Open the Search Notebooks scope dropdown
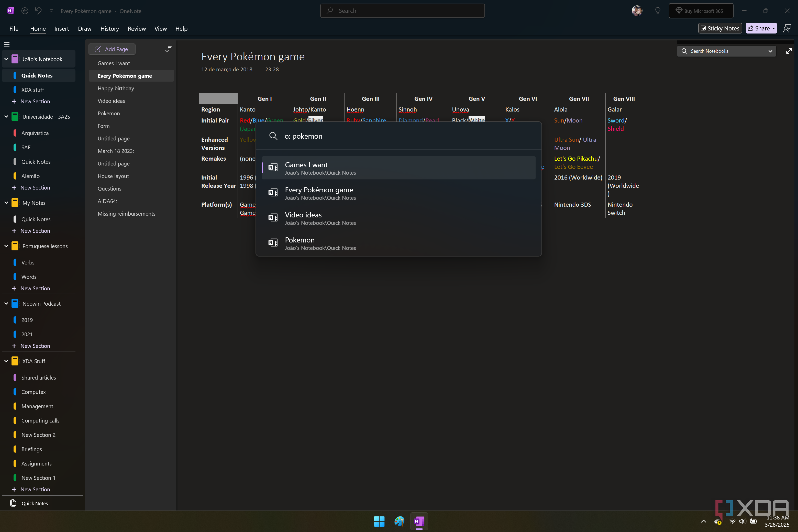The height and width of the screenshot is (532, 798). coord(770,51)
